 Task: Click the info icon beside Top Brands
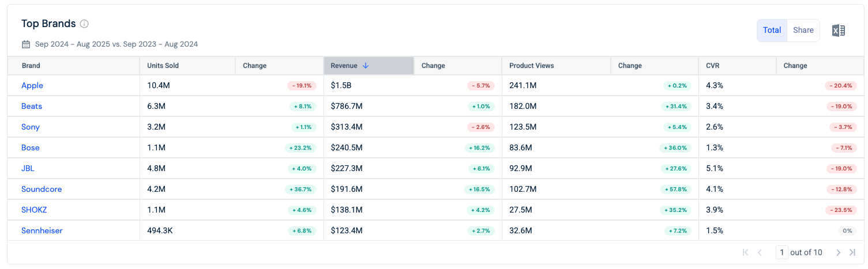coord(84,24)
